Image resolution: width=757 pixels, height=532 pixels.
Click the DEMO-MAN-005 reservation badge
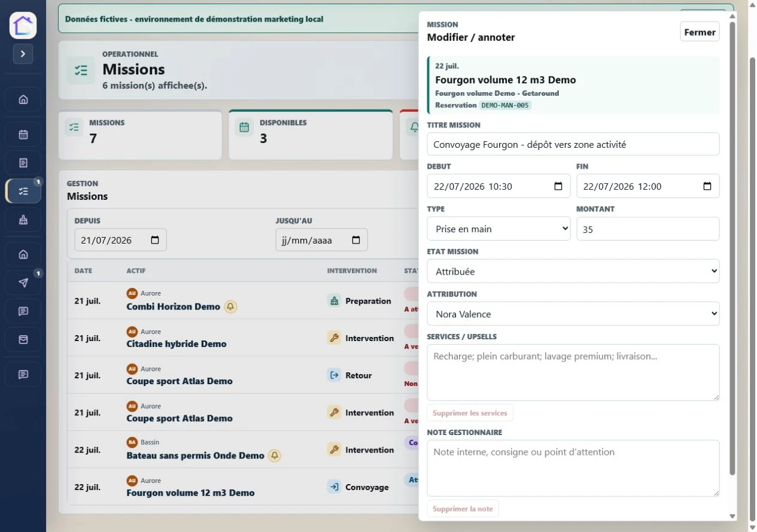[x=505, y=105]
